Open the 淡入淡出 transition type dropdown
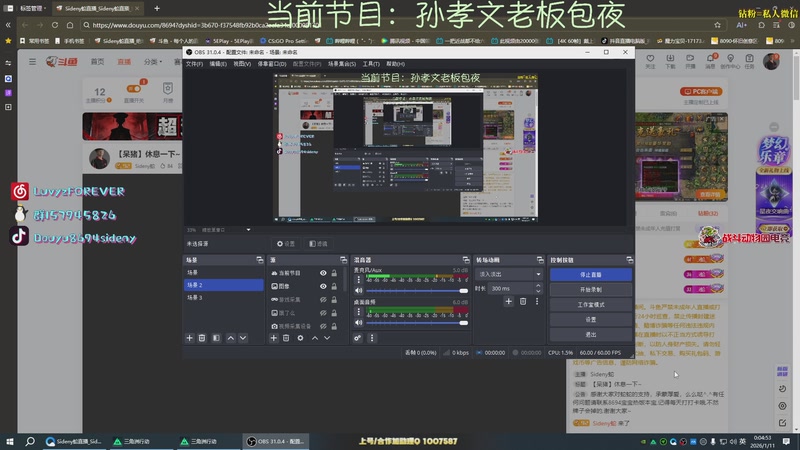The image size is (800, 450). [x=509, y=274]
